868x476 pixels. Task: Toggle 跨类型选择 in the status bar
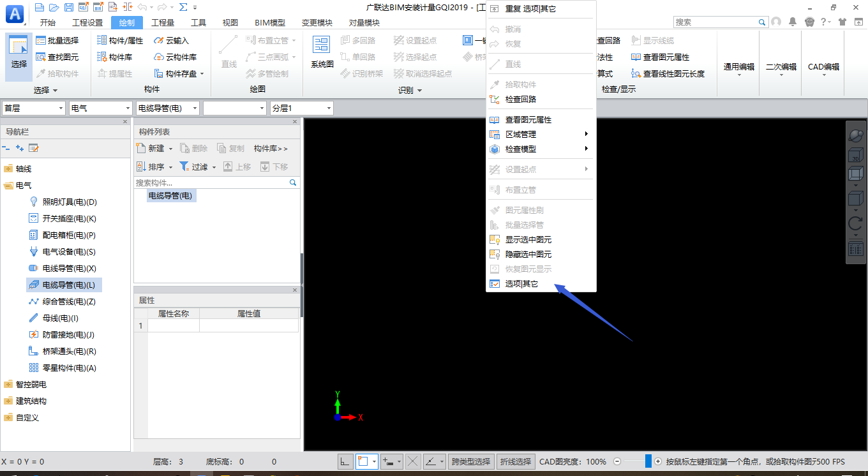click(x=471, y=461)
